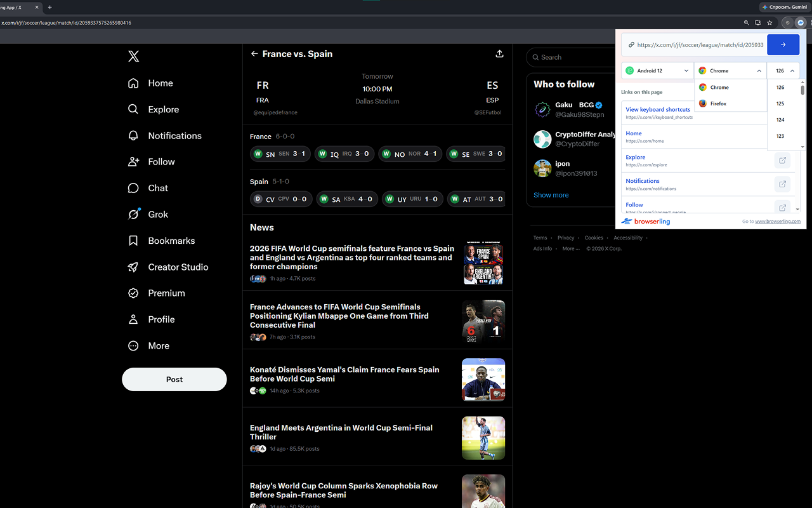Select Firefox from browser list
Screen dimensions: 812x508
point(730,104)
